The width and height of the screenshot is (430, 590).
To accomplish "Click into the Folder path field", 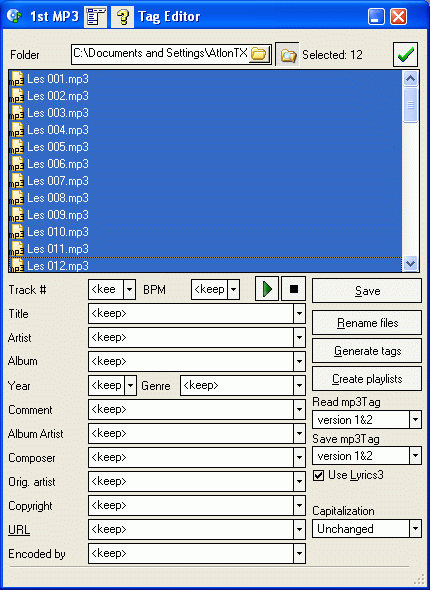I will (160, 54).
